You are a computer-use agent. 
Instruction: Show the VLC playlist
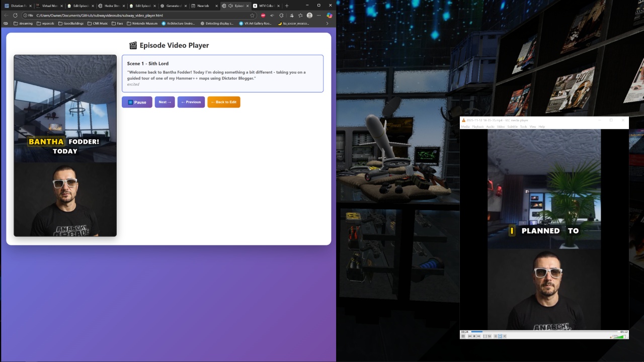coord(496,336)
